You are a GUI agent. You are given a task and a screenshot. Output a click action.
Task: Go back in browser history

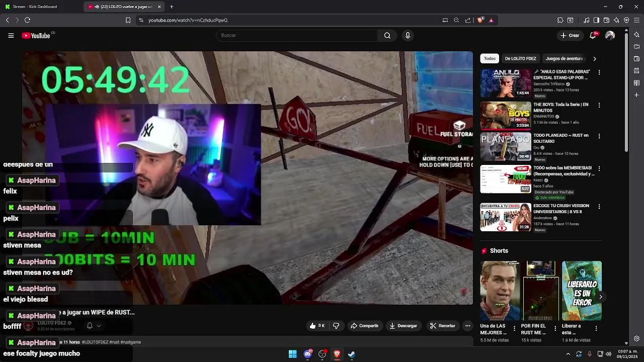click(7, 20)
